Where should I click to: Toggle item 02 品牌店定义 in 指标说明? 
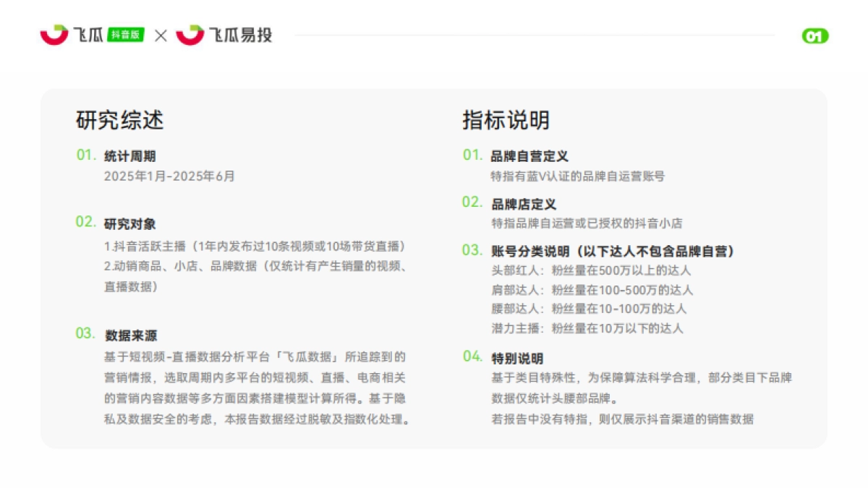click(527, 203)
